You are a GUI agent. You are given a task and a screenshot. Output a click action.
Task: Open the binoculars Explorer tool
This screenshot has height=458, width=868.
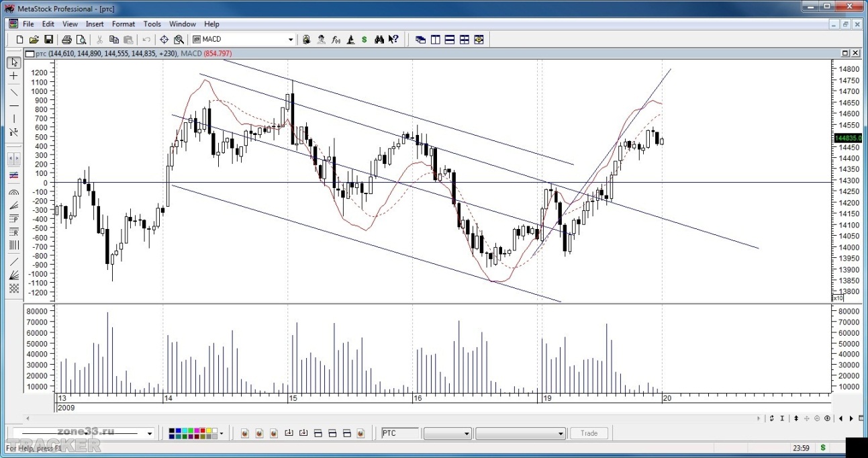[x=379, y=40]
